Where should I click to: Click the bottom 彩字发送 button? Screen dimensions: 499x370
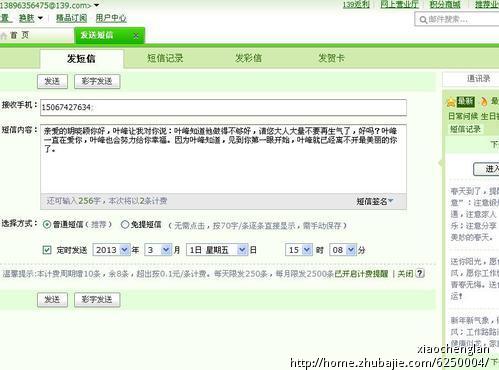(97, 300)
